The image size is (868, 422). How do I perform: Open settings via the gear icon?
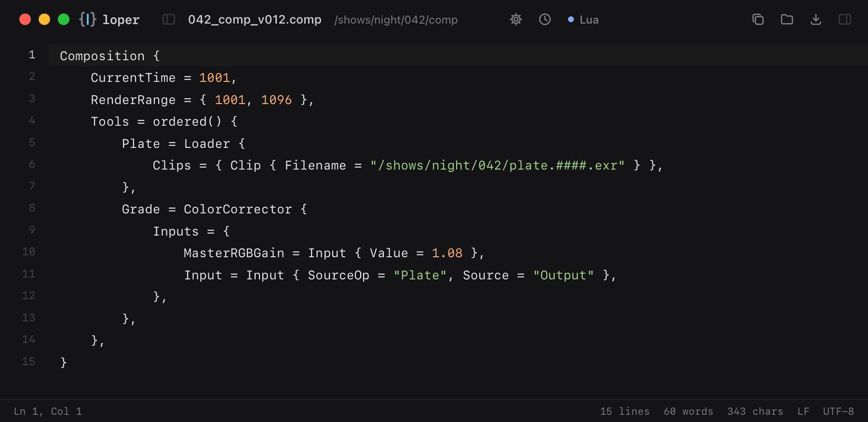click(x=516, y=19)
